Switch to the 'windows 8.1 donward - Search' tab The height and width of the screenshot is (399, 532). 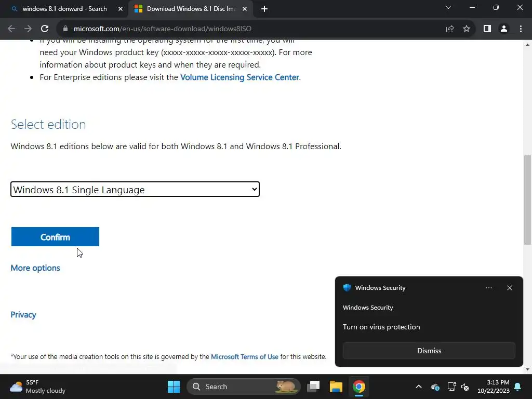(x=64, y=9)
